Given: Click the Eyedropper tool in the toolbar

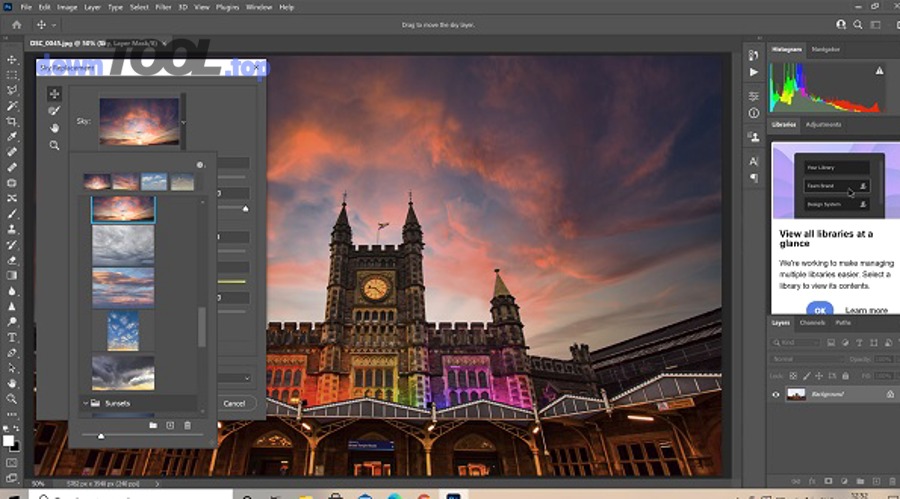Looking at the screenshot, I should [x=12, y=136].
